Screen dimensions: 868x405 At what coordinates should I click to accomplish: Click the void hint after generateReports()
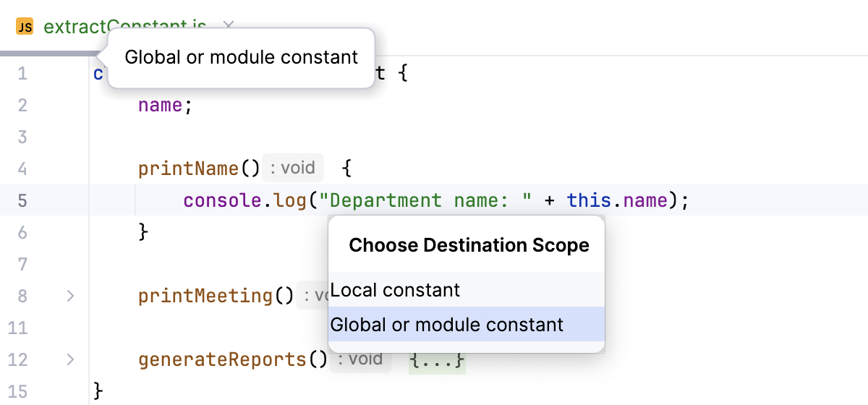(x=360, y=359)
